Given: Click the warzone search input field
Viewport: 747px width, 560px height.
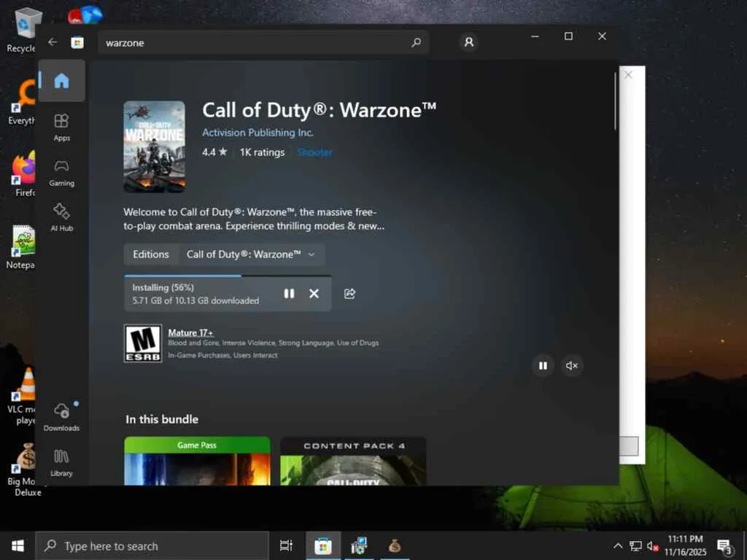Looking at the screenshot, I should pyautogui.click(x=263, y=43).
